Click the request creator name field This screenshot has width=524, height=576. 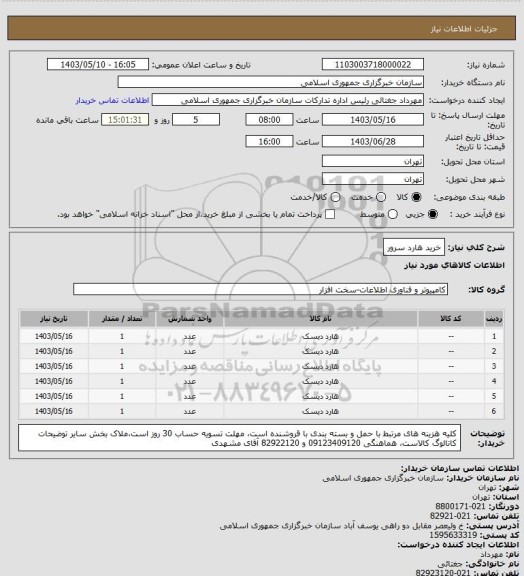(x=288, y=100)
